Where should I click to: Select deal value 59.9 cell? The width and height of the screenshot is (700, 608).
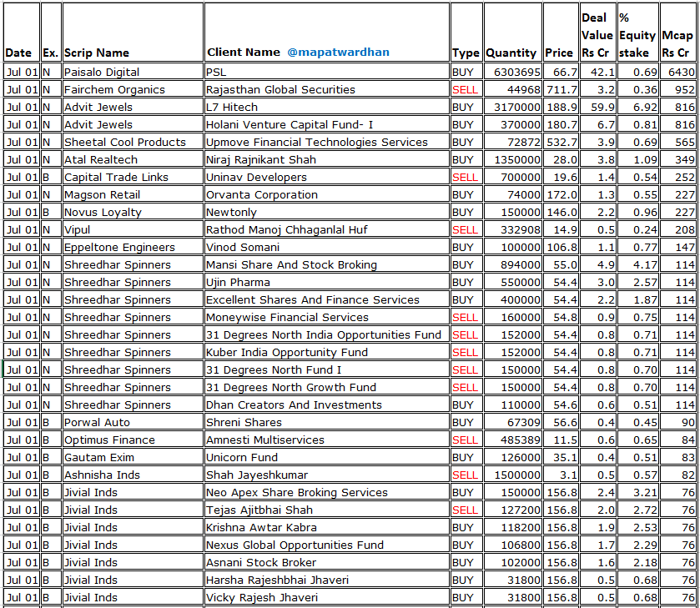[x=598, y=107]
